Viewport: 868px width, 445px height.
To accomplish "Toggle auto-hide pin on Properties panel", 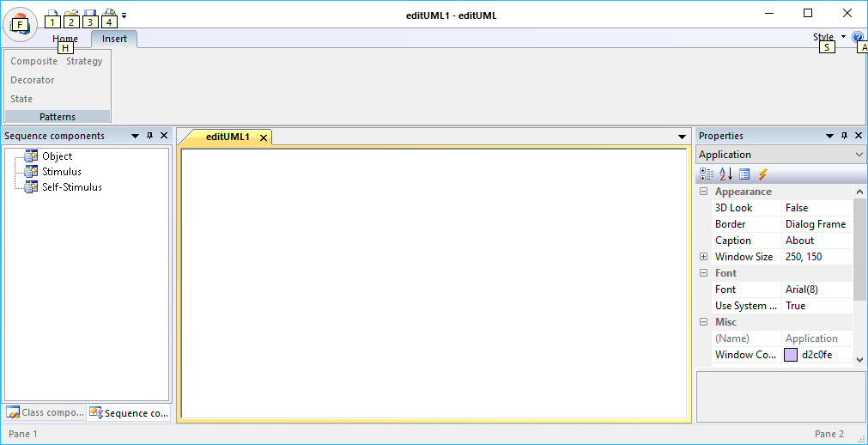I will point(844,136).
